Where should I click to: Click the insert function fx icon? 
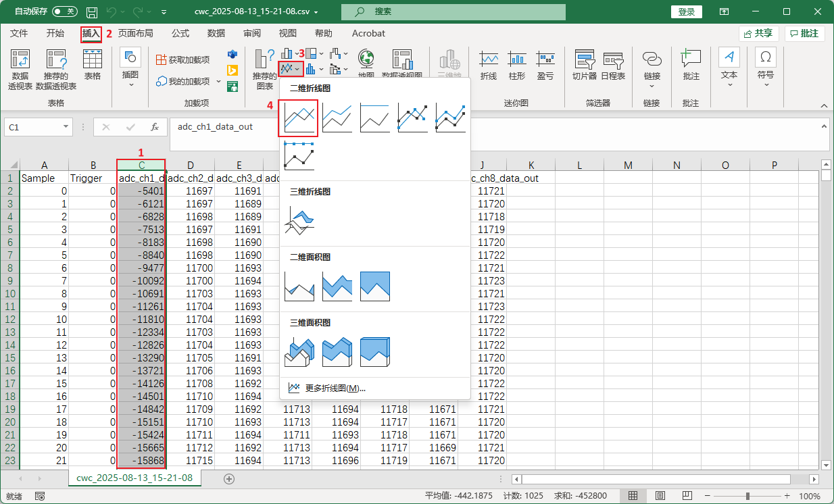tap(155, 127)
